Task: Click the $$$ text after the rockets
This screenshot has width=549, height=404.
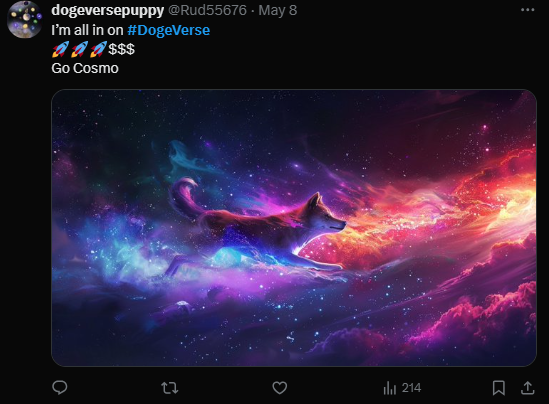Action: pos(121,49)
